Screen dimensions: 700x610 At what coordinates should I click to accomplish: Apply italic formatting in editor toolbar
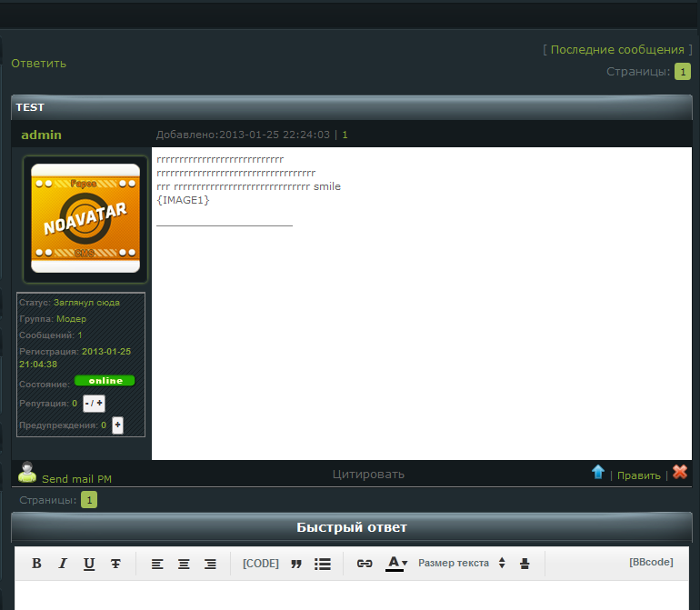63,564
